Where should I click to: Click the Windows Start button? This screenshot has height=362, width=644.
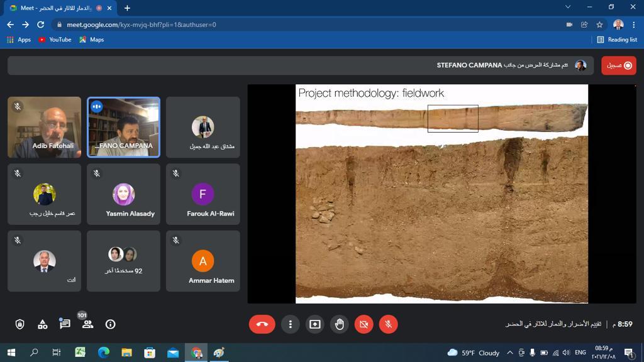11,353
